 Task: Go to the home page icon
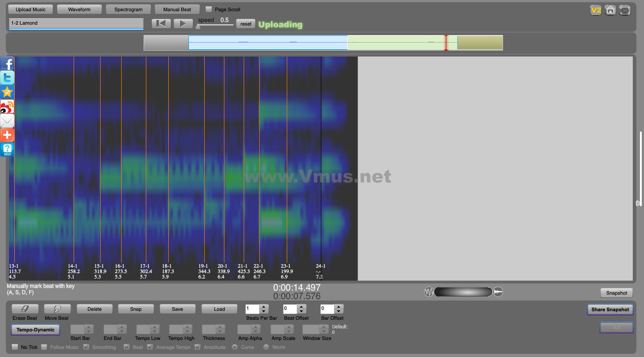click(x=610, y=10)
